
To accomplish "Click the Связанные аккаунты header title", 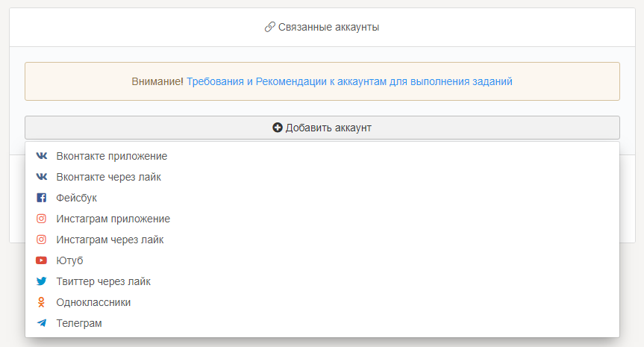I will pyautogui.click(x=329, y=27).
